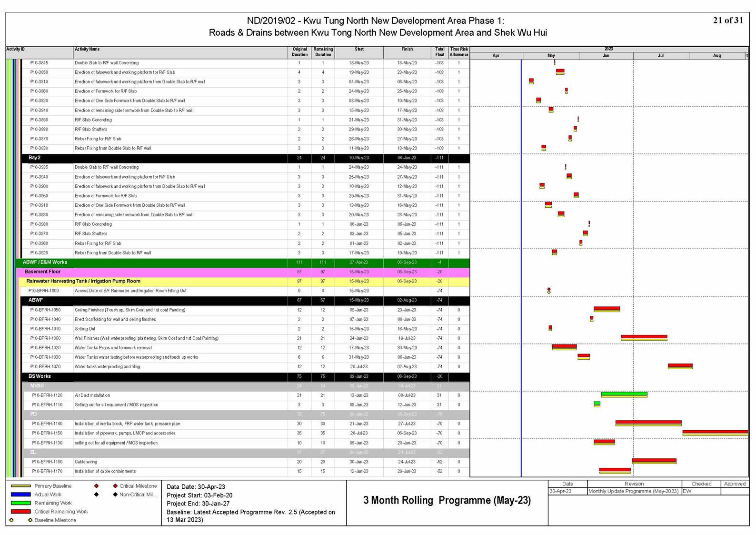Select the BS Works group row
This screenshot has height=535, width=756.
click(245, 376)
